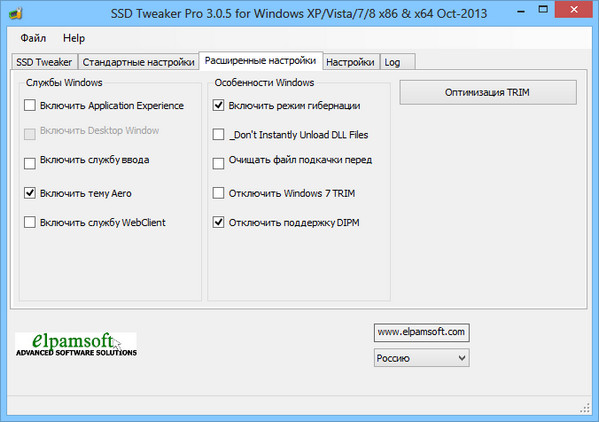Check Don't Instantly Unload DLL Files

pos(218,134)
